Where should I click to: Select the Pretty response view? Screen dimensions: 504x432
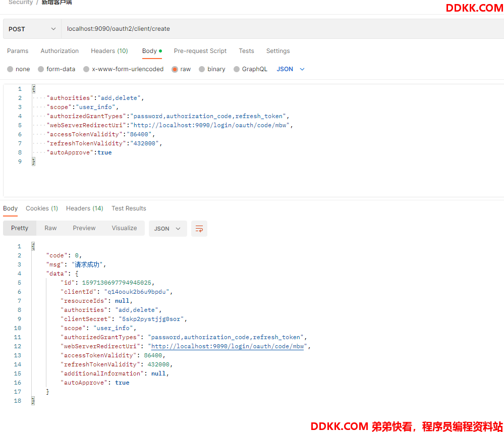tap(20, 228)
